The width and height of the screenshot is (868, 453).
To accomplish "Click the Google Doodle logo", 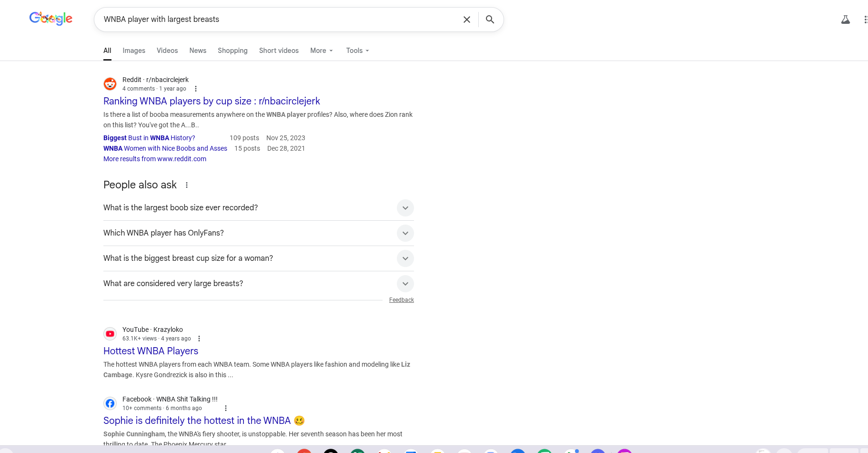I will tap(51, 19).
